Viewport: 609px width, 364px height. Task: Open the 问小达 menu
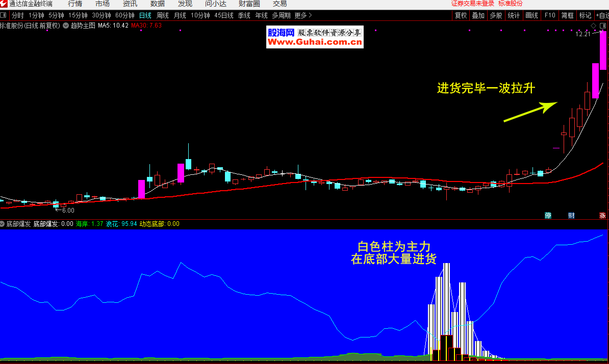pyautogui.click(x=216, y=4)
